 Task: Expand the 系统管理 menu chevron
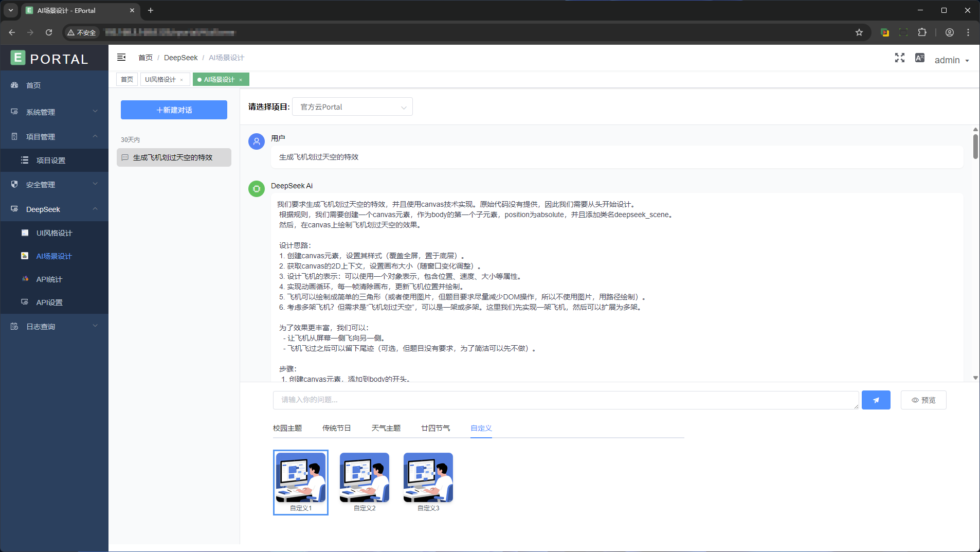coord(95,111)
